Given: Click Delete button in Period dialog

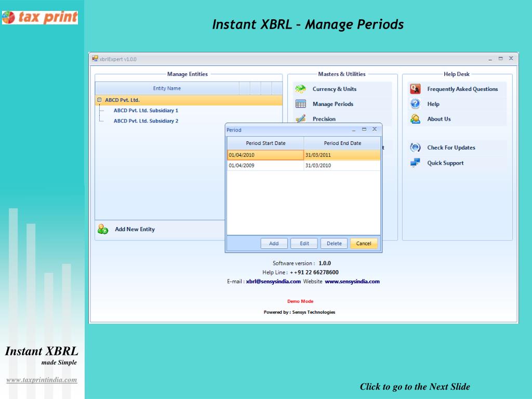Looking at the screenshot, I should [x=334, y=243].
